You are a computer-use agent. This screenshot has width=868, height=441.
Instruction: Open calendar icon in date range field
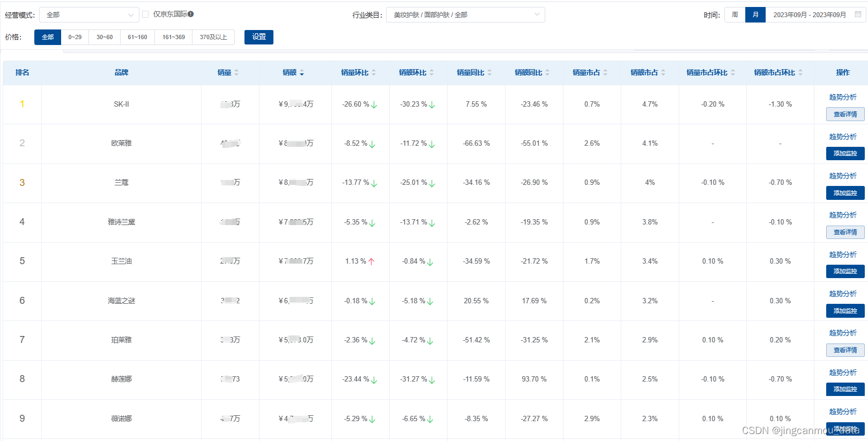858,14
